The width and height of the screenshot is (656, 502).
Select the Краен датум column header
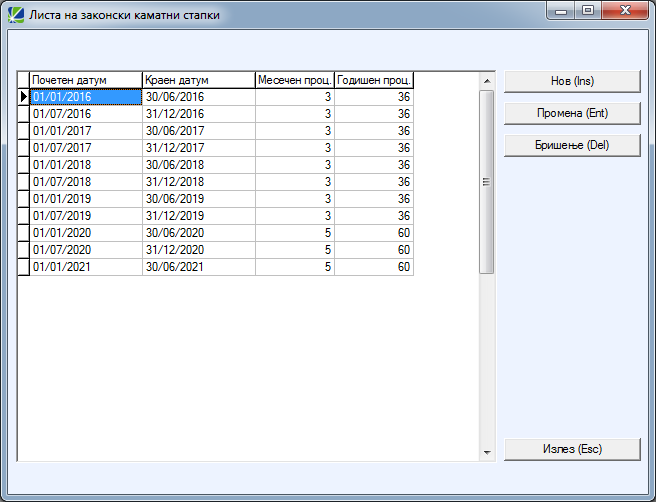point(199,80)
